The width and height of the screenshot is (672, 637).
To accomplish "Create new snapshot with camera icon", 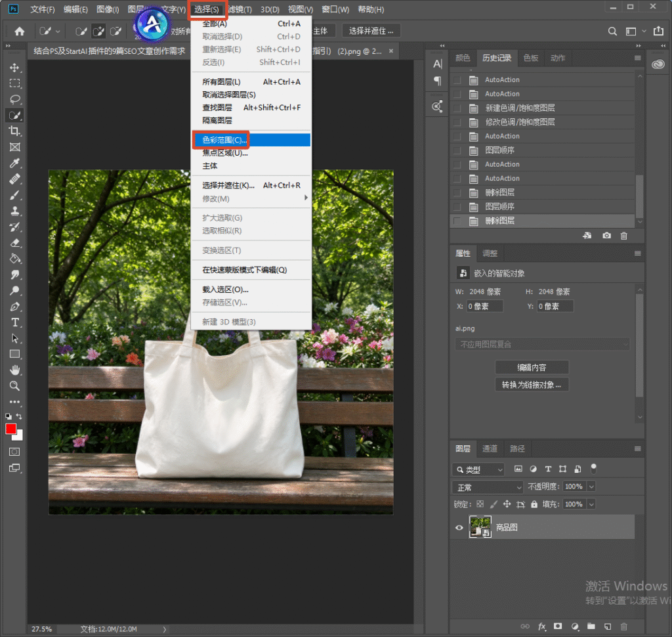I will pyautogui.click(x=606, y=236).
